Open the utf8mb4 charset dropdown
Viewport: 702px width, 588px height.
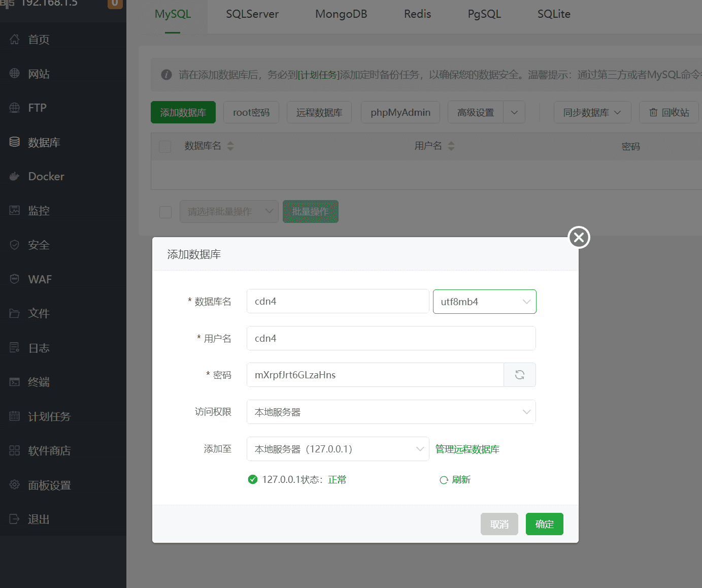pos(485,302)
